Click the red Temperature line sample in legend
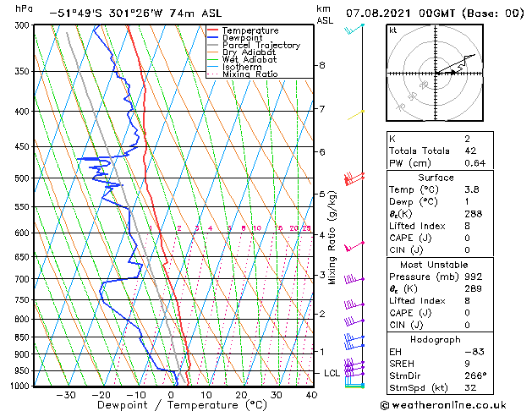The width and height of the screenshot is (532, 411). coord(212,30)
